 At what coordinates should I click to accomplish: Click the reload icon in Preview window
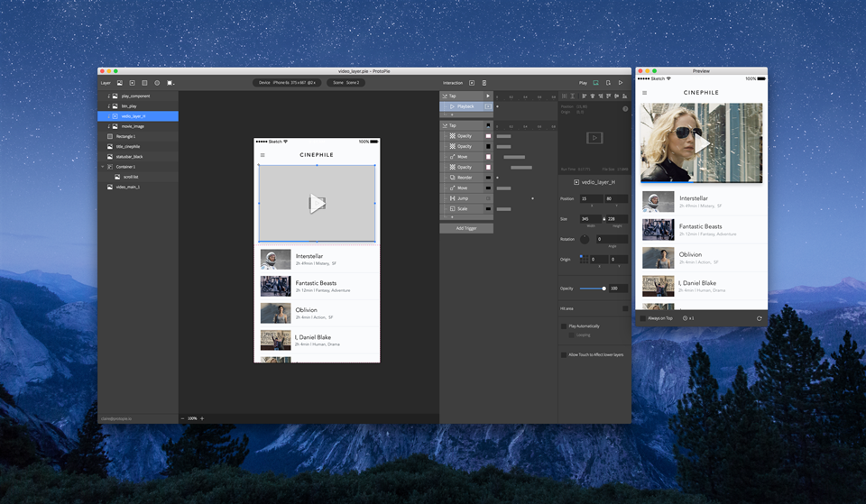click(x=759, y=318)
